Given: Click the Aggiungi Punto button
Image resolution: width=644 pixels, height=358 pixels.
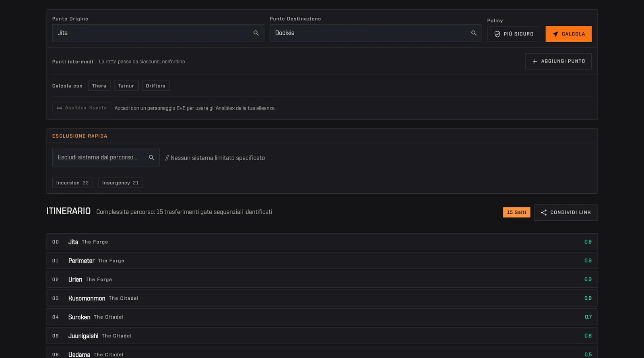Looking at the screenshot, I should (x=558, y=61).
